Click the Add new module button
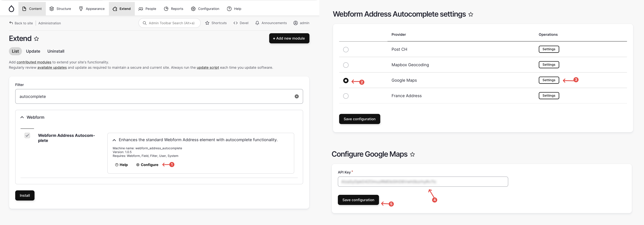 pyautogui.click(x=289, y=38)
